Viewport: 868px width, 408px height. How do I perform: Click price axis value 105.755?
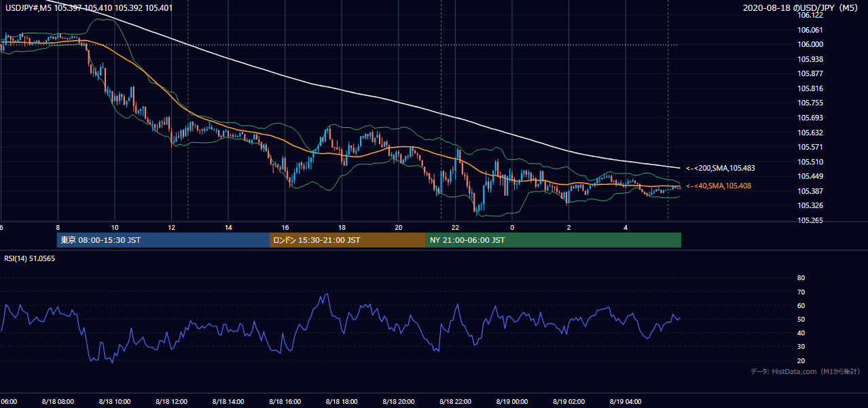[x=810, y=103]
